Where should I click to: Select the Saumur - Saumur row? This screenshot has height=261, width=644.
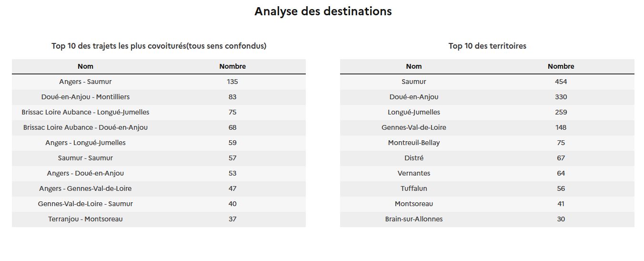coord(159,158)
